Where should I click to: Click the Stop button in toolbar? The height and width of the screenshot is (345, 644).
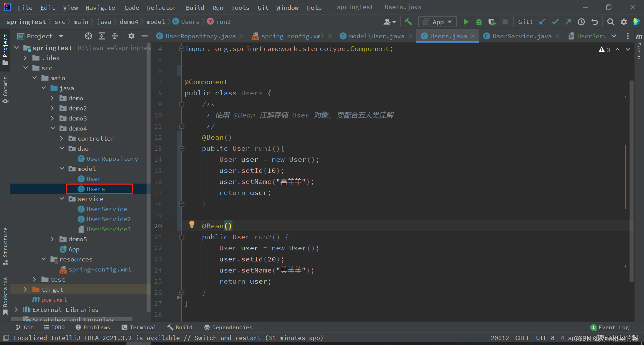click(505, 22)
